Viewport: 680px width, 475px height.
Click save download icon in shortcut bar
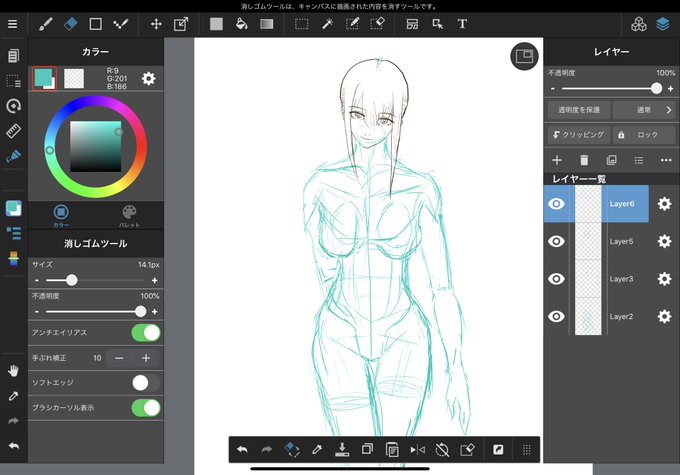click(342, 450)
